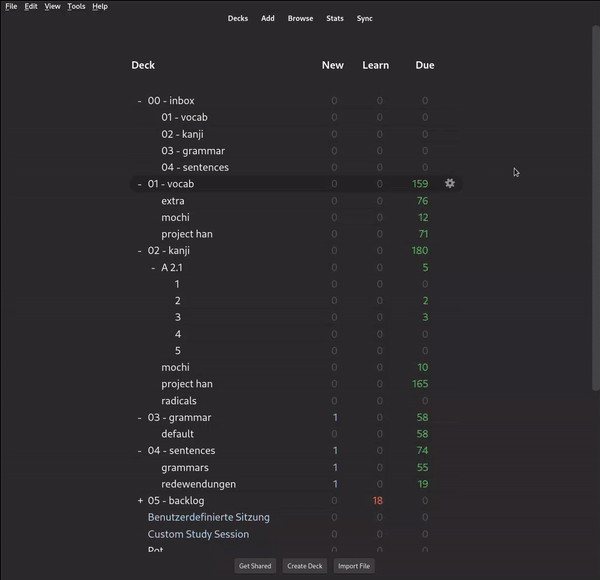Viewport: 600px width, 580px height.
Task: Open the Add card window
Action: [x=268, y=18]
